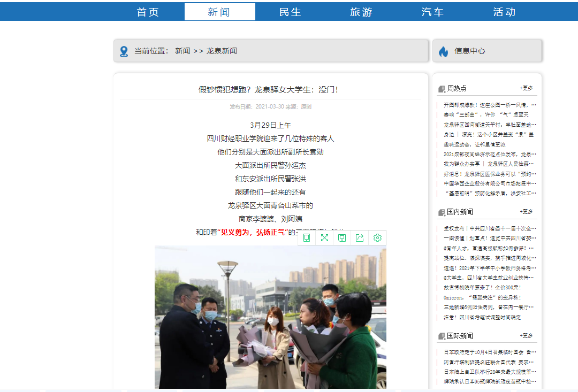Click the save floppy disk icon
This screenshot has height=392, width=578.
(342, 238)
